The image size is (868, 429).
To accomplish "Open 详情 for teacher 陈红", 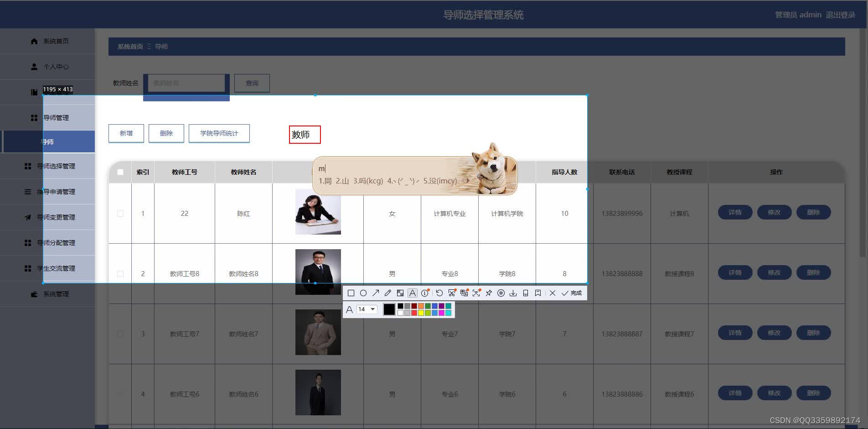I will point(735,212).
